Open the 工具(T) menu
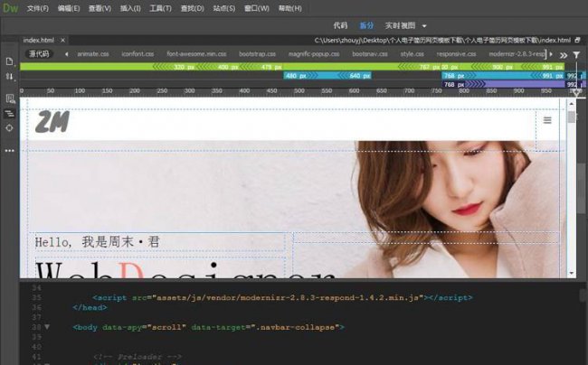This screenshot has height=365, width=588. pyautogui.click(x=160, y=8)
